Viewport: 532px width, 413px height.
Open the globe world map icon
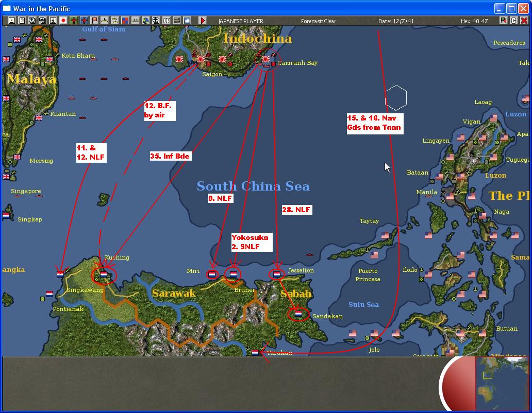point(146,21)
